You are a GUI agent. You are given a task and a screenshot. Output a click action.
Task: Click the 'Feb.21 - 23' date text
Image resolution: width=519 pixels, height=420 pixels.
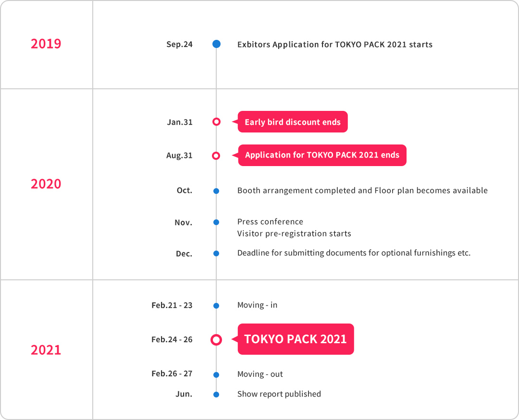click(172, 305)
